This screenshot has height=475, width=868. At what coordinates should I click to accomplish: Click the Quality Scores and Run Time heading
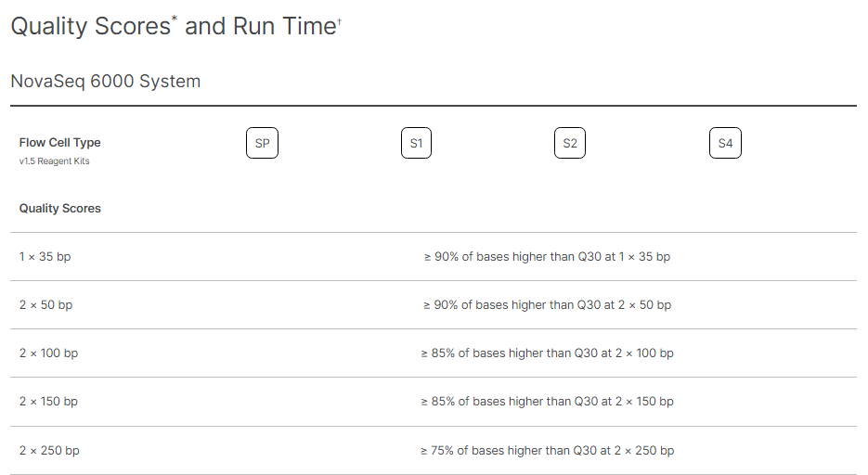click(x=176, y=26)
